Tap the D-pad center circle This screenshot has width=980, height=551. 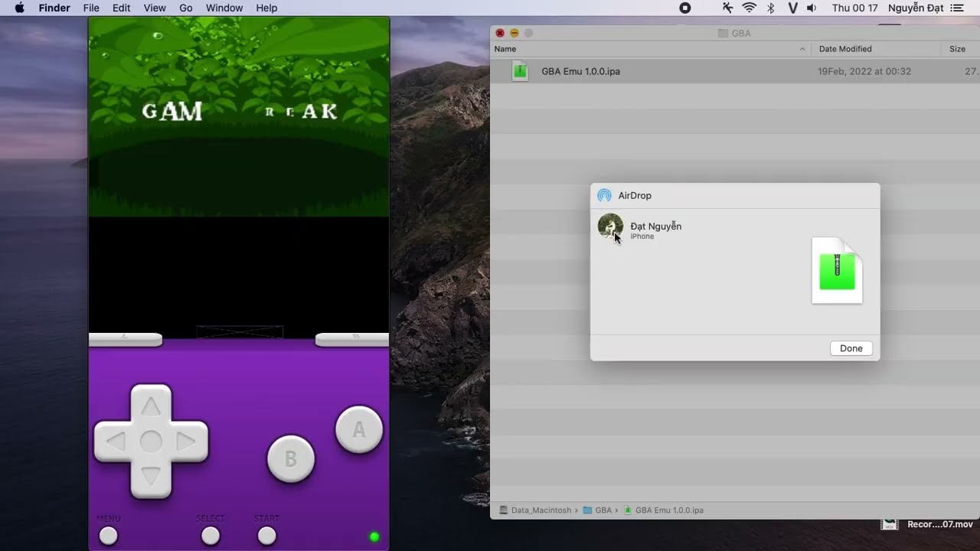tap(151, 442)
